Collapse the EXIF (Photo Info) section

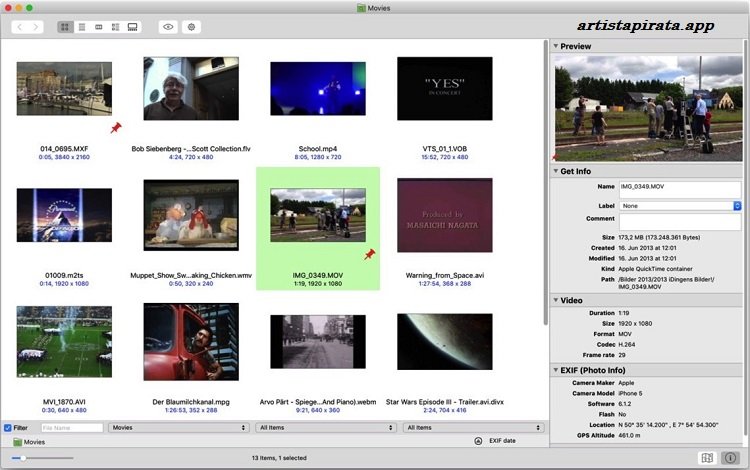click(555, 371)
